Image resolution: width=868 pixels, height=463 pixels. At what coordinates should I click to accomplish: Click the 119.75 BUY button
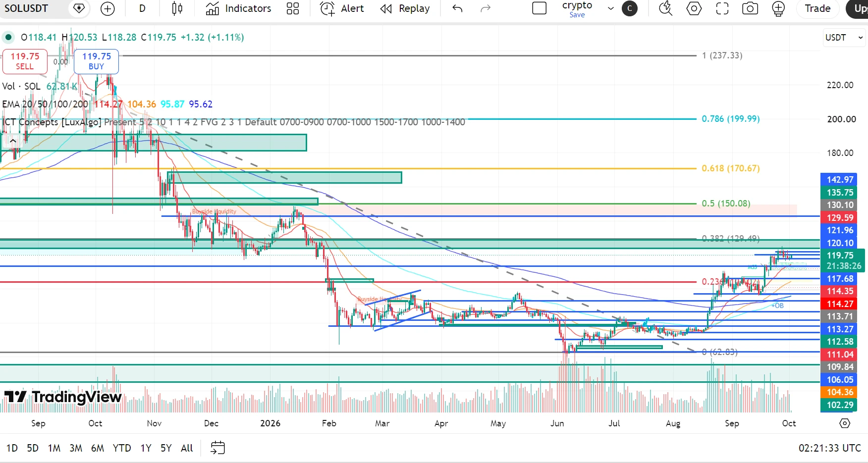(x=97, y=61)
